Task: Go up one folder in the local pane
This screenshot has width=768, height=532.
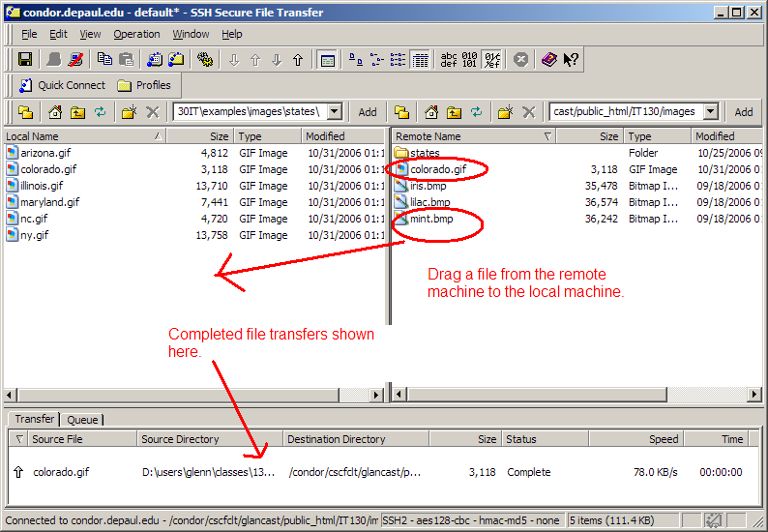Action: tap(77, 112)
